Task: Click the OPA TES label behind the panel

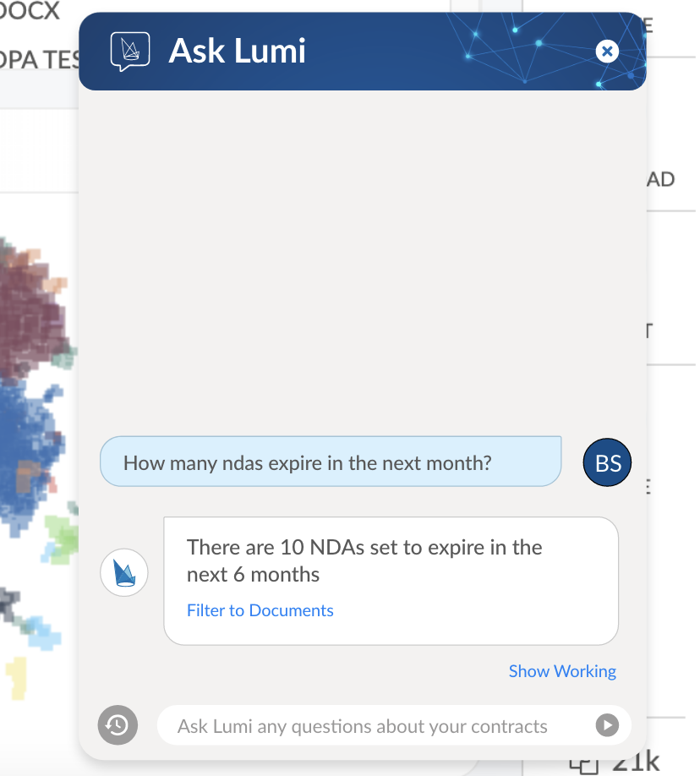Action: click(x=38, y=59)
